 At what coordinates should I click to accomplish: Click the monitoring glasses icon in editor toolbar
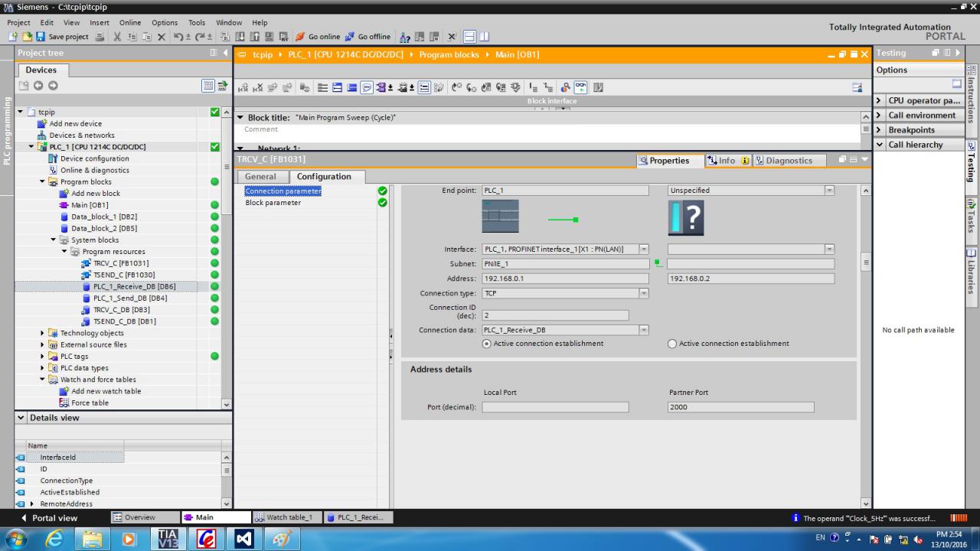[580, 87]
